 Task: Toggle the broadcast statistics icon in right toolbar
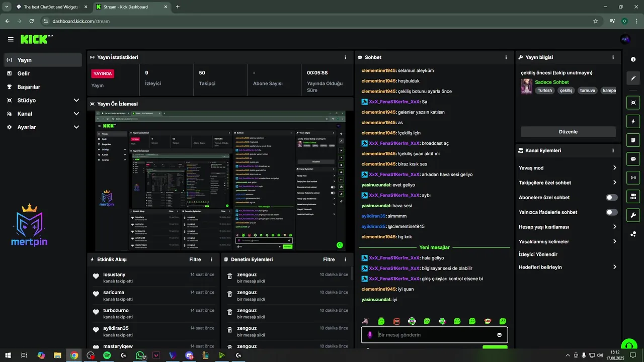click(x=633, y=177)
